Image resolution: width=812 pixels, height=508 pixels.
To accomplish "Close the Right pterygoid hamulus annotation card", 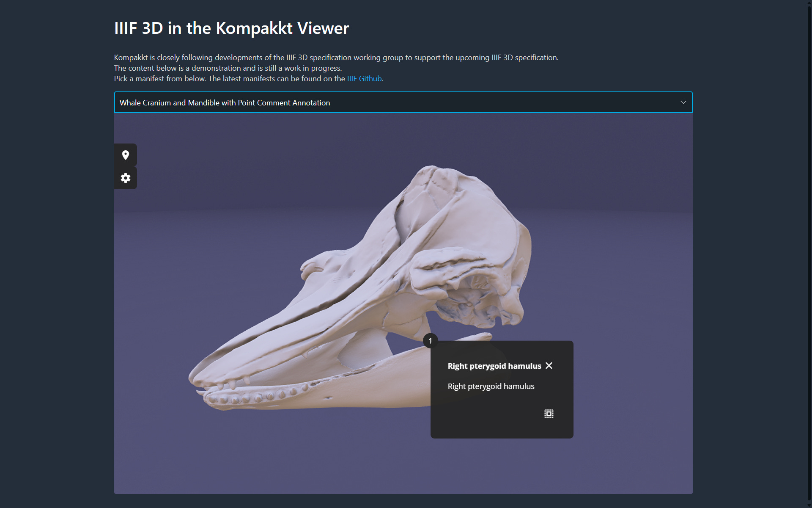I will tap(549, 365).
